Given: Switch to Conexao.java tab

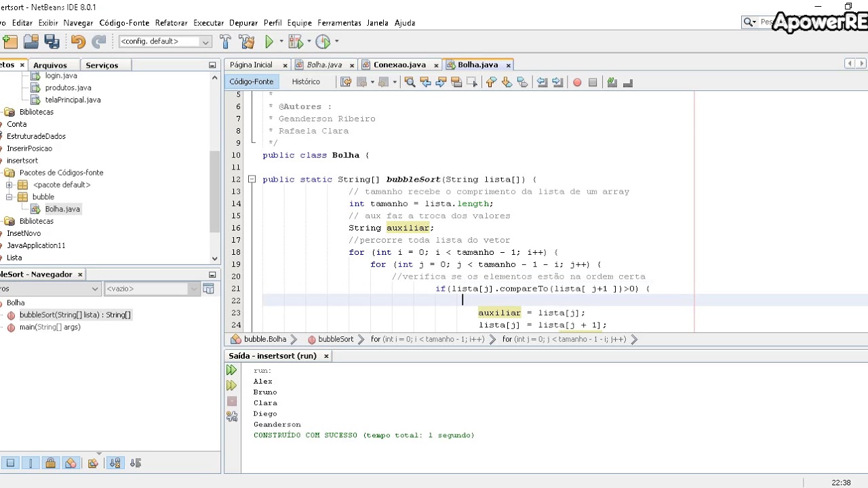Looking at the screenshot, I should (399, 65).
